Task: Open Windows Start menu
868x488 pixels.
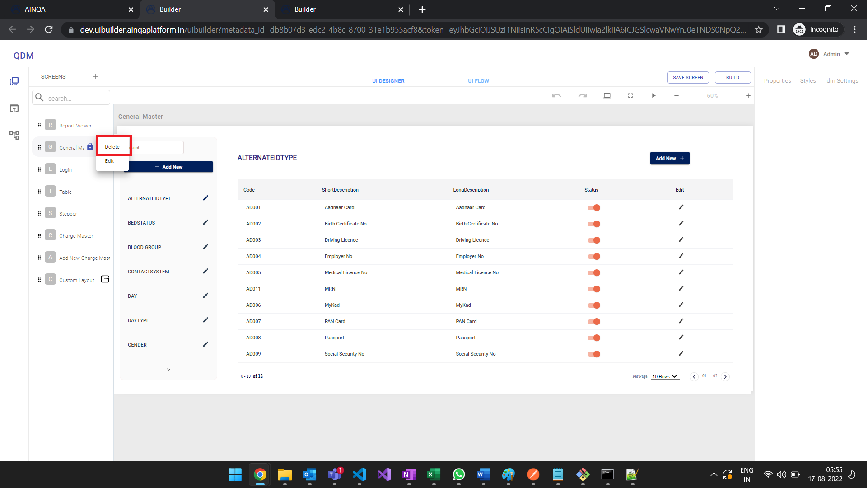Action: coord(235,475)
